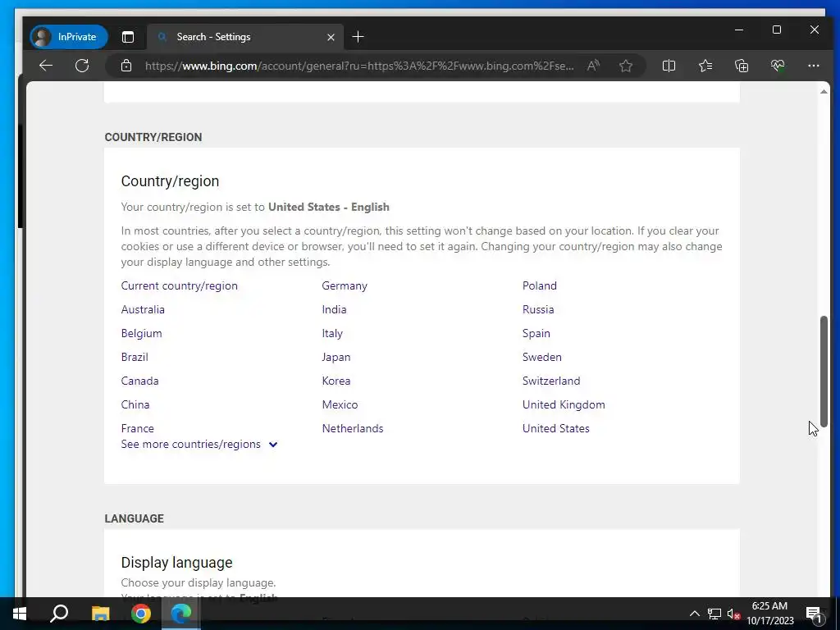Choose India as country
The height and width of the screenshot is (630, 840).
pos(335,309)
